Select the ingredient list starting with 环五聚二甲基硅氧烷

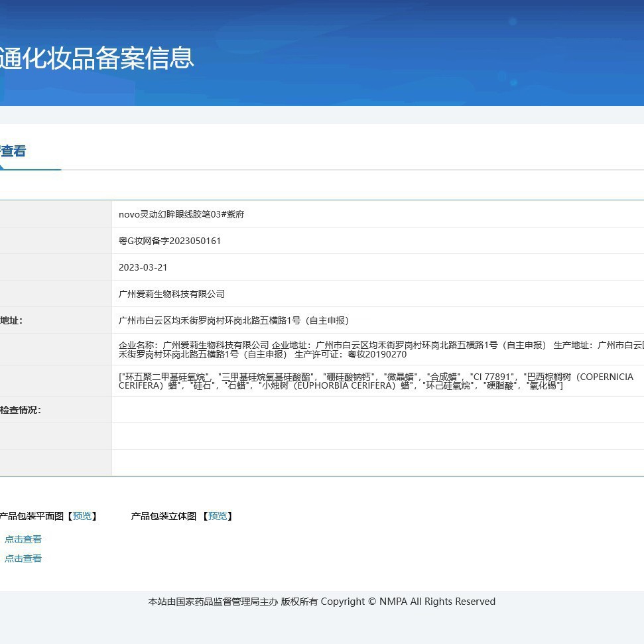[376, 381]
